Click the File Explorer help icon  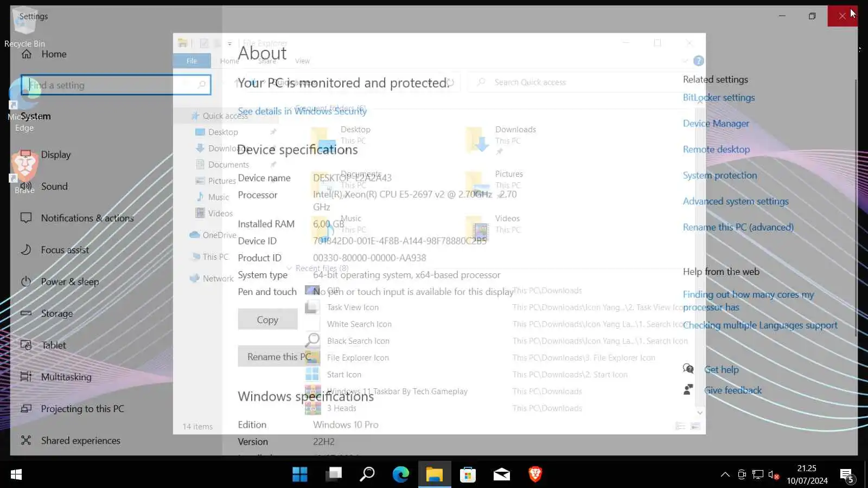pyautogui.click(x=699, y=61)
